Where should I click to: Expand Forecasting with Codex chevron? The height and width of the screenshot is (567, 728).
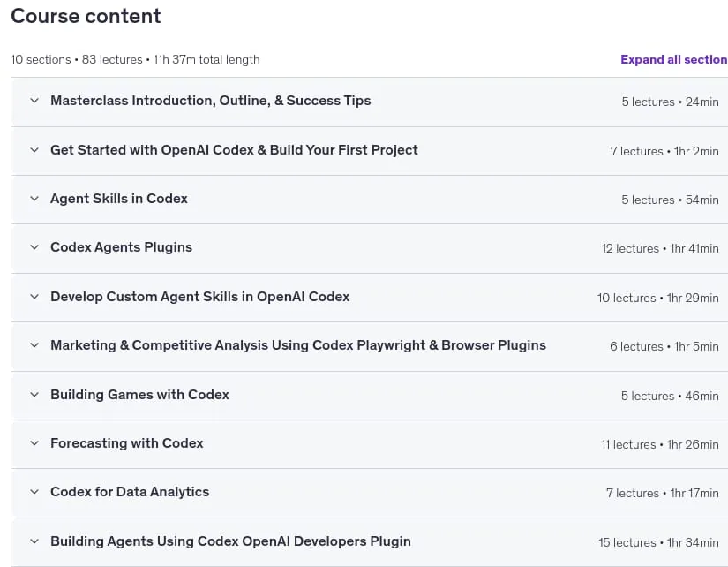click(x=34, y=443)
